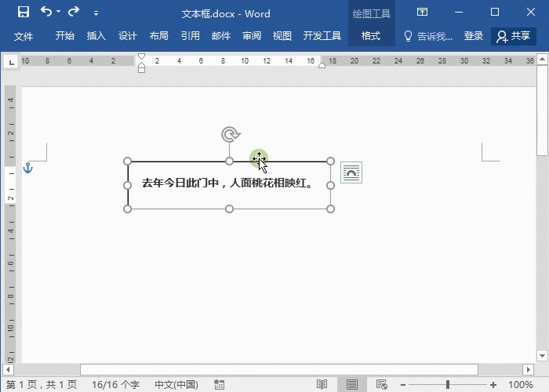Image resolution: width=549 pixels, height=392 pixels.
Task: Click the language indicator 中文(中国)
Action: (176, 385)
